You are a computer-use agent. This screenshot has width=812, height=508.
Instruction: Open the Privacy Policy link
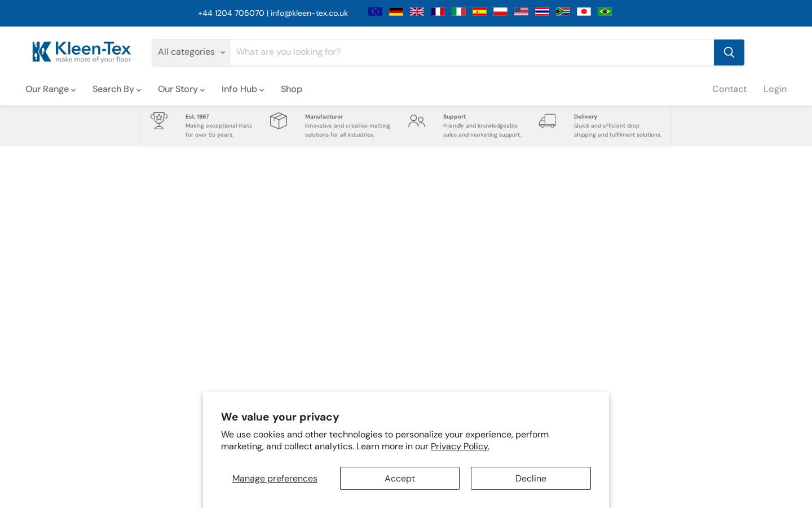(x=460, y=446)
